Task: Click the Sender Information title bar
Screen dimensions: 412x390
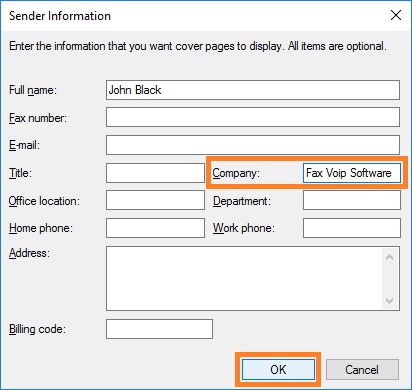Action: 193,16
